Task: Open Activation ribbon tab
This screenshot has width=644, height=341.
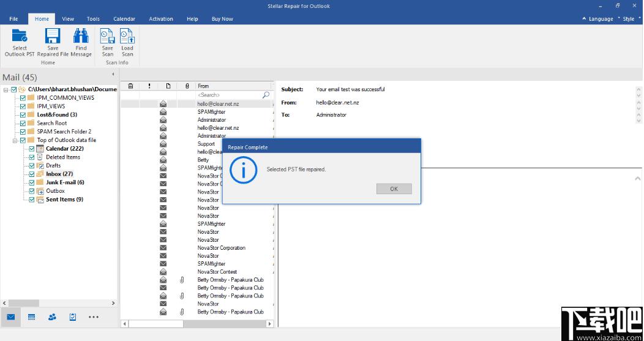Action: [161, 19]
